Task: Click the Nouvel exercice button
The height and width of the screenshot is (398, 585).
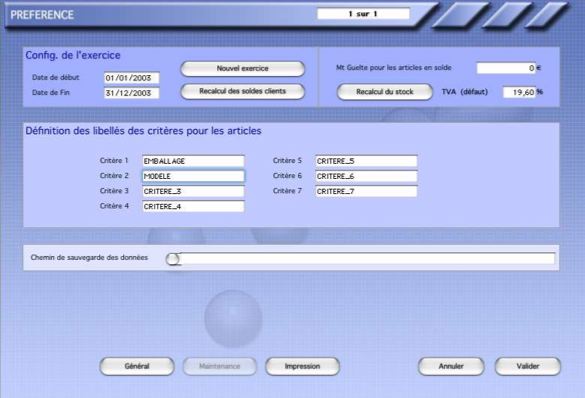Action: coord(243,69)
